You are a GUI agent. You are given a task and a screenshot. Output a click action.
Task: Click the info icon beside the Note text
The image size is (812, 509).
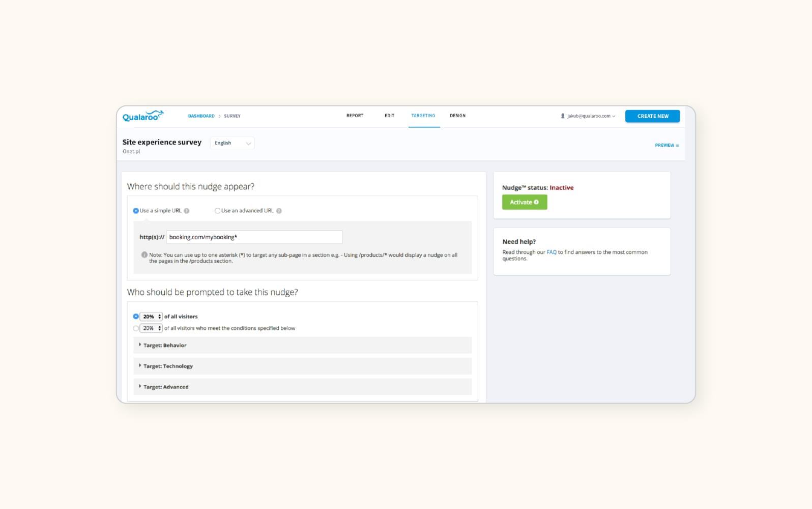[144, 254]
